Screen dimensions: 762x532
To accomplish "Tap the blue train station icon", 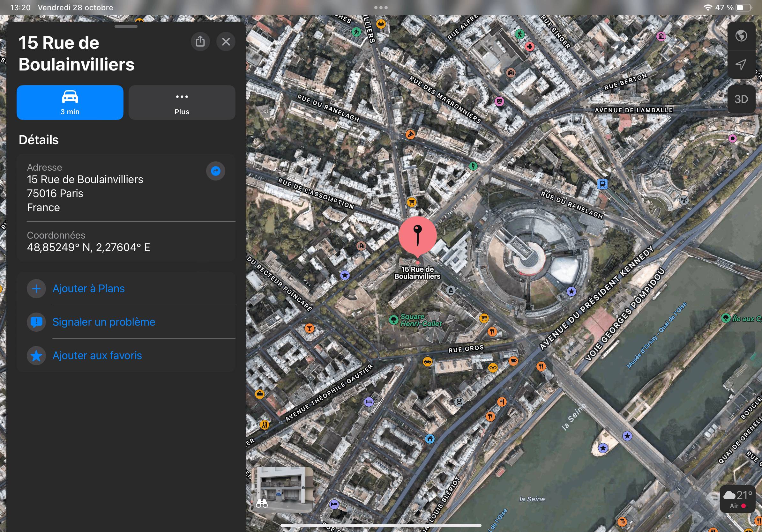I will coord(602,184).
